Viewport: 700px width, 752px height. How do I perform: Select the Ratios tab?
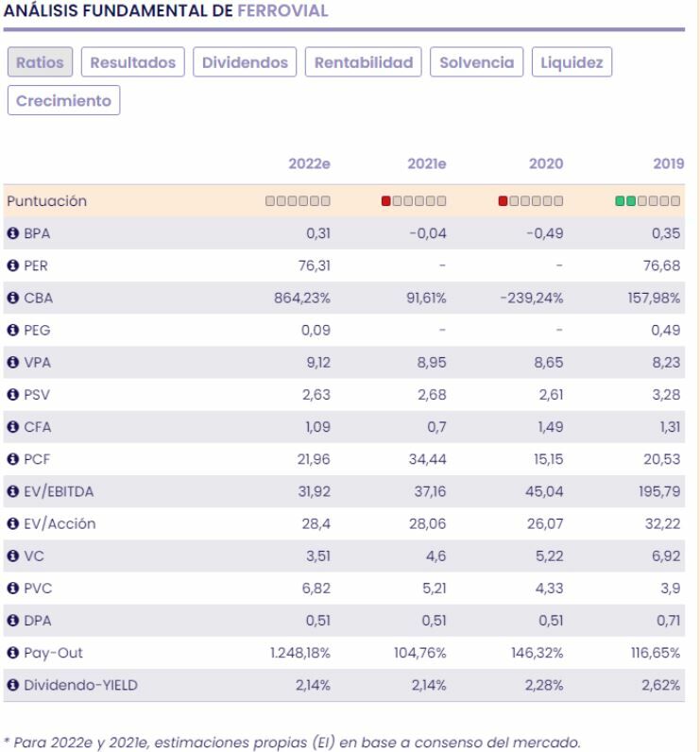41,62
